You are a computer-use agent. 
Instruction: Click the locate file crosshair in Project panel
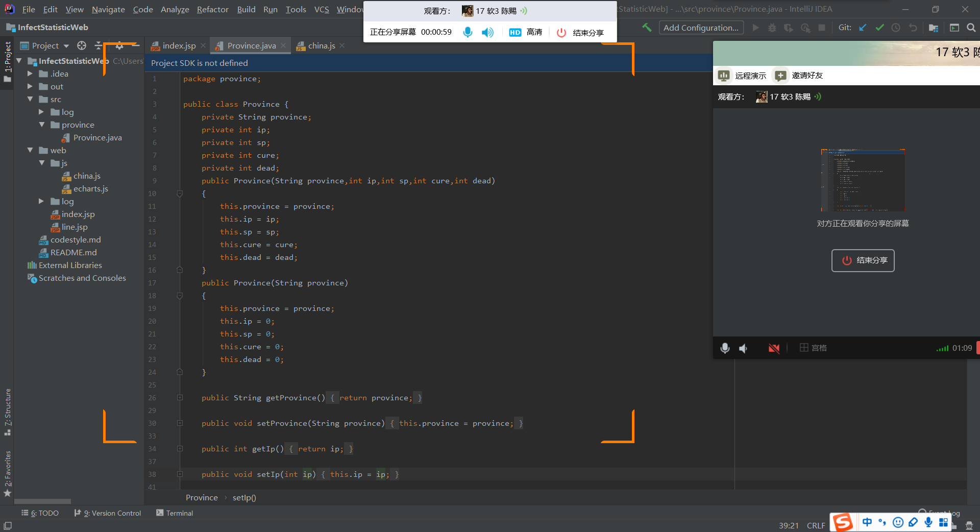82,45
